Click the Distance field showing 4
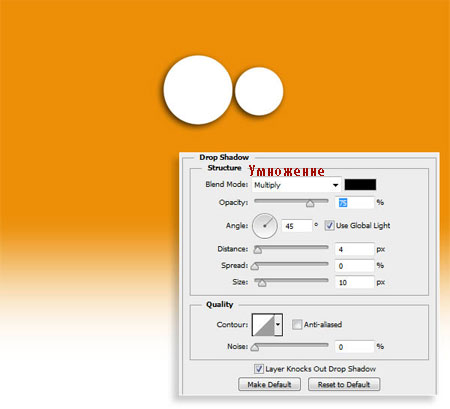450x409 pixels. click(354, 249)
